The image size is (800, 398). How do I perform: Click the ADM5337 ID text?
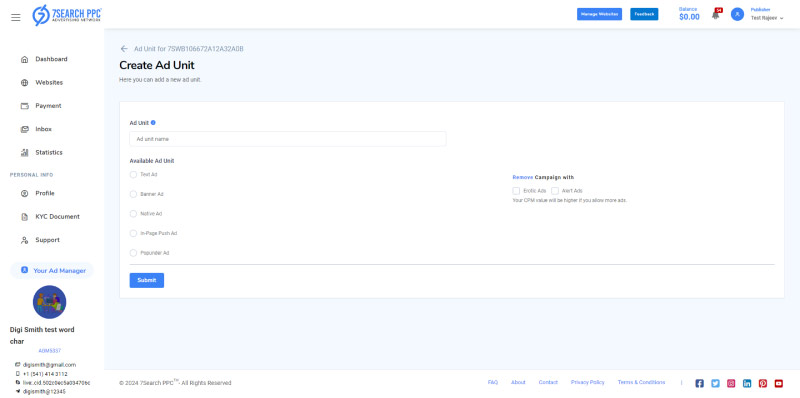click(x=49, y=351)
